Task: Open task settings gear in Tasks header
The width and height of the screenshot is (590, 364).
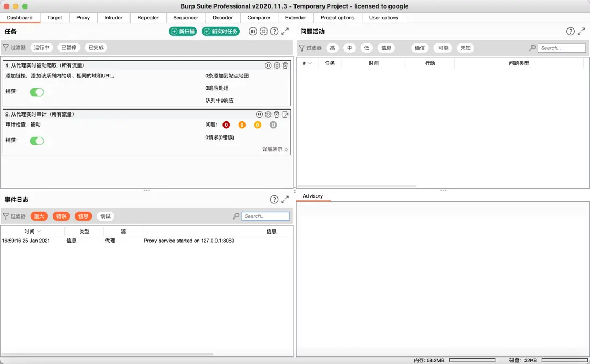Action: 264,32
